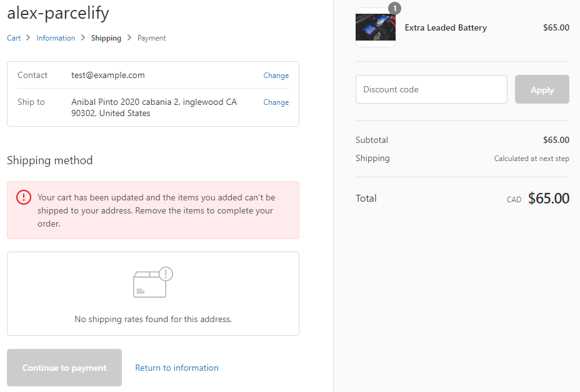Select the Shipping breadcrumb step
580x392 pixels.
click(106, 38)
